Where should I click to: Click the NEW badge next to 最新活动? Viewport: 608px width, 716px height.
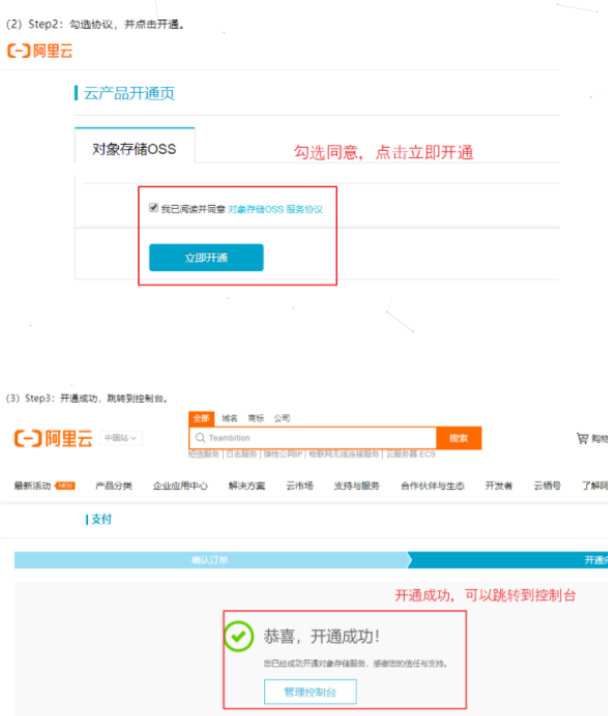click(65, 485)
